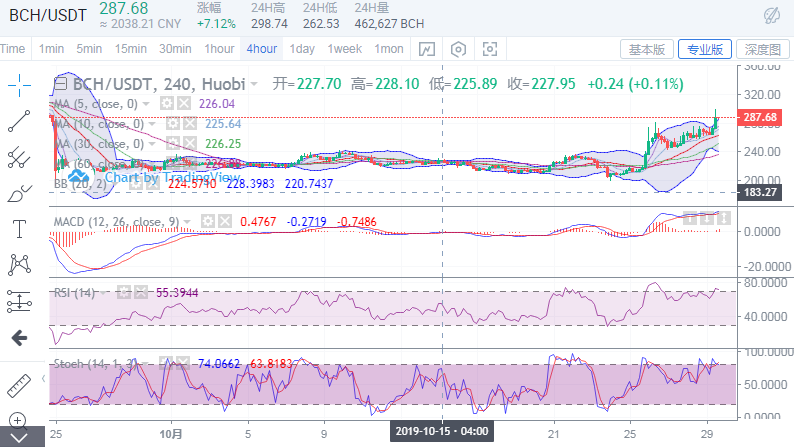This screenshot has height=447, width=794.
Task: Open settings for MA 5 indicator
Action: (x=167, y=104)
